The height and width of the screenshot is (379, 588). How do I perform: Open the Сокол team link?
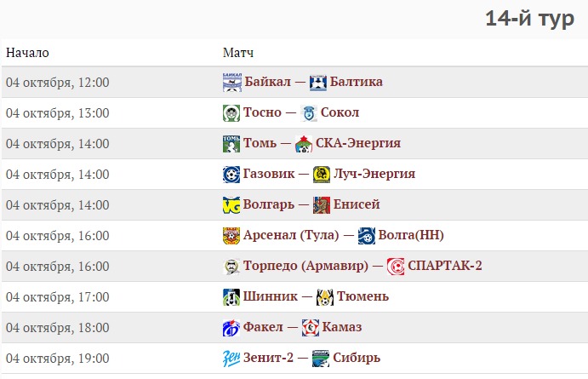340,113
